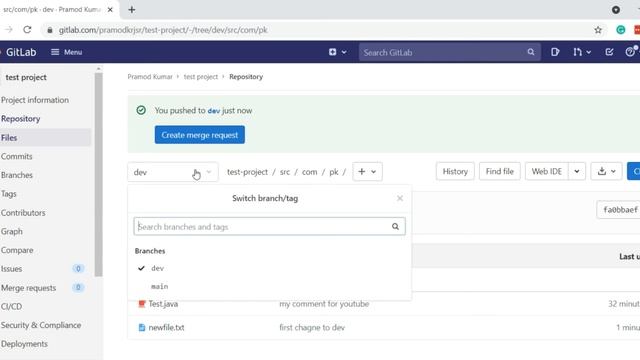Open the GitLab Menu hamburger
The image size is (640, 360).
pyautogui.click(x=67, y=52)
